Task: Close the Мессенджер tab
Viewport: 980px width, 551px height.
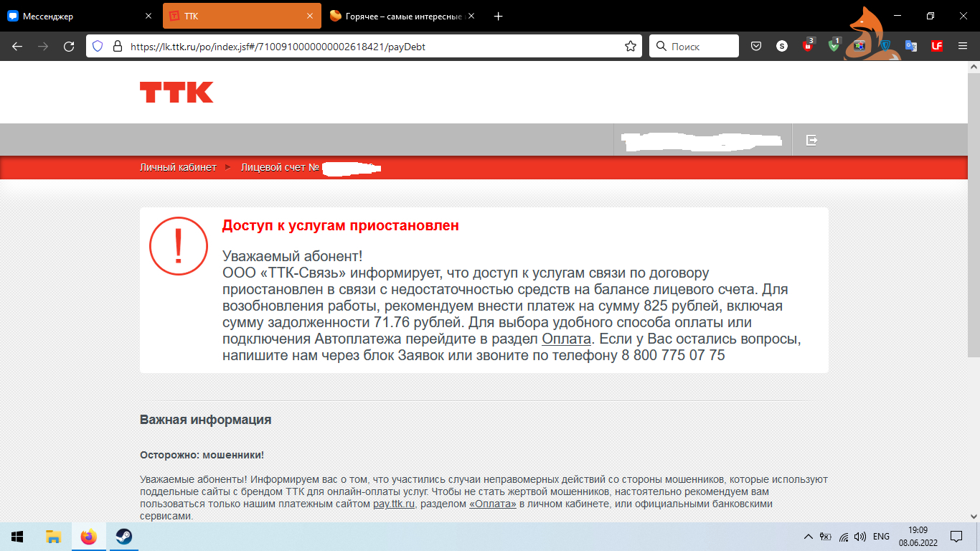Action: point(148,16)
